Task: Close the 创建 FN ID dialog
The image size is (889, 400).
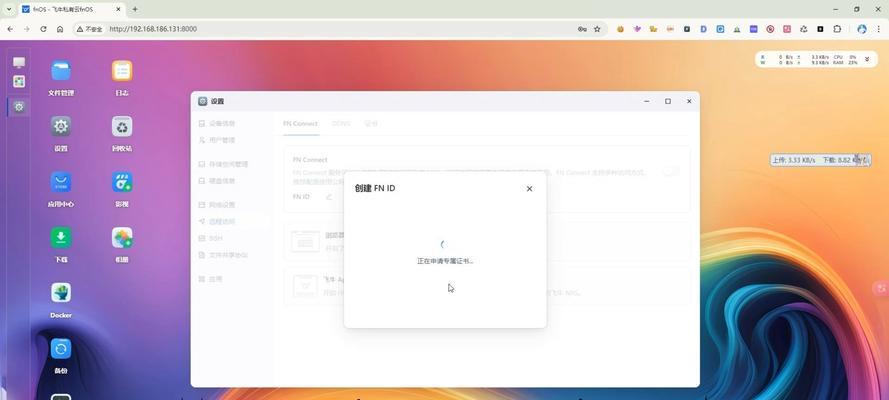Action: [x=529, y=189]
